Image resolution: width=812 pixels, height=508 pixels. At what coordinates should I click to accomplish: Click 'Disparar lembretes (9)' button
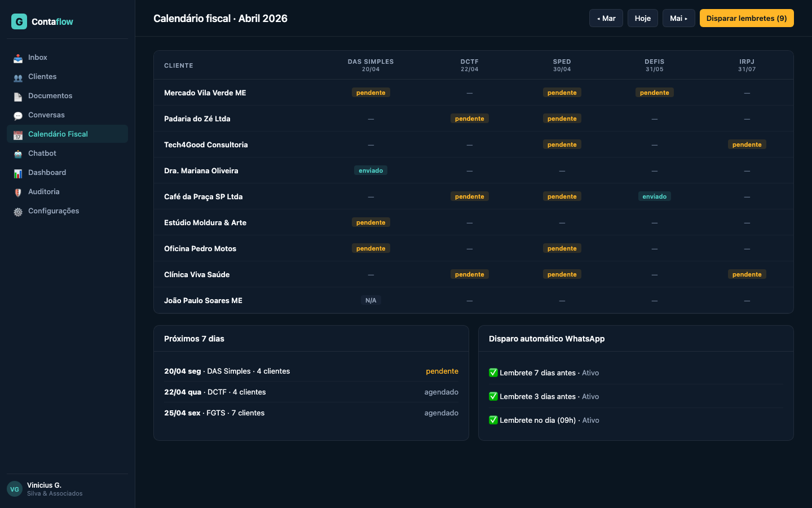747,18
